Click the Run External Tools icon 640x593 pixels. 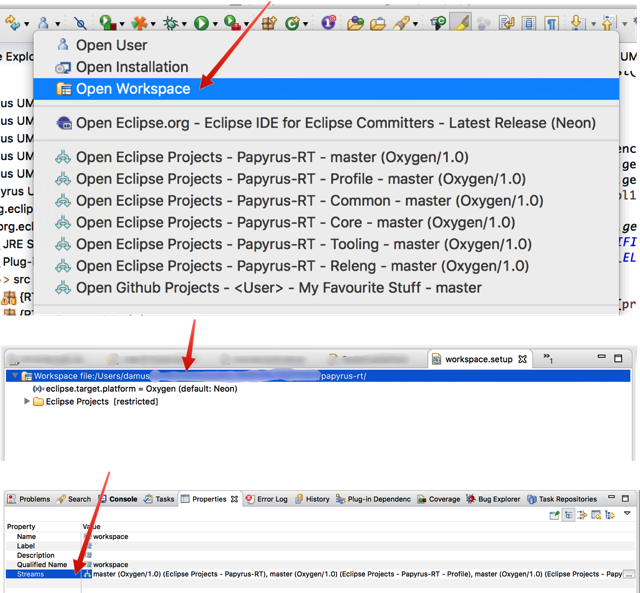[x=232, y=23]
